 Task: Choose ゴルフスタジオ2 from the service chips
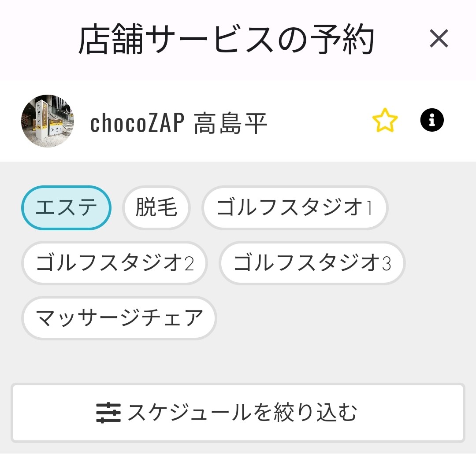click(x=114, y=263)
